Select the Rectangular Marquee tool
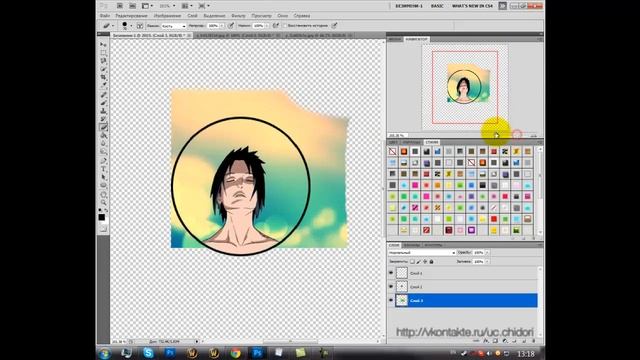 104,52
